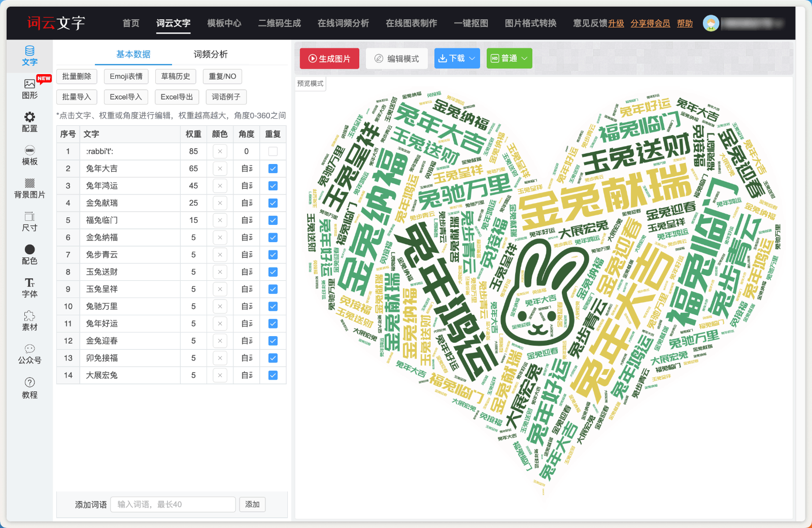Click the red 生成图片 button

(x=329, y=58)
